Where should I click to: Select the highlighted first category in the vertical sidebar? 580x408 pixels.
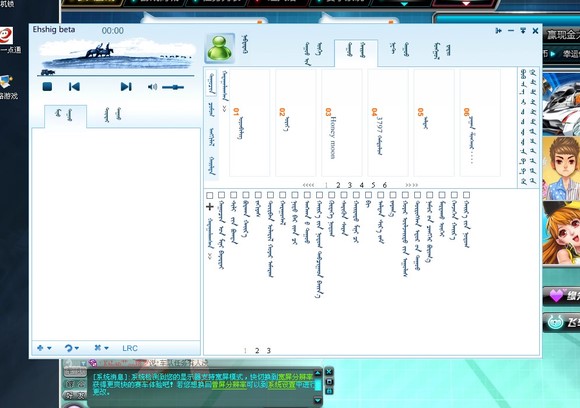click(211, 83)
